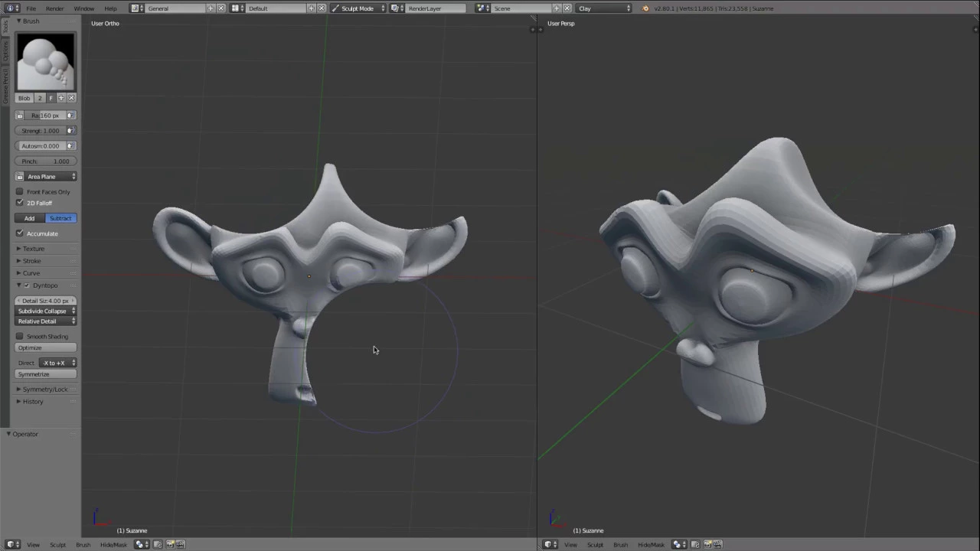The image size is (980, 551).
Task: Expand the Curve panel
Action: click(x=31, y=273)
